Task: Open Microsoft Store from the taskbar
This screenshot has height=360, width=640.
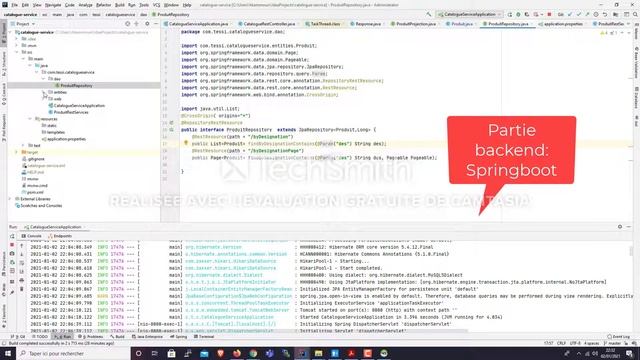Action: coord(171,353)
